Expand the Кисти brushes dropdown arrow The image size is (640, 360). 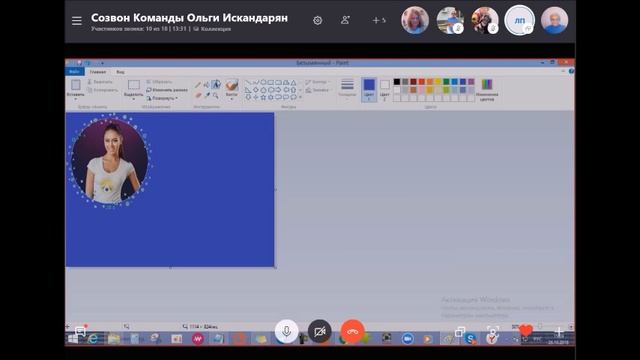pyautogui.click(x=231, y=99)
